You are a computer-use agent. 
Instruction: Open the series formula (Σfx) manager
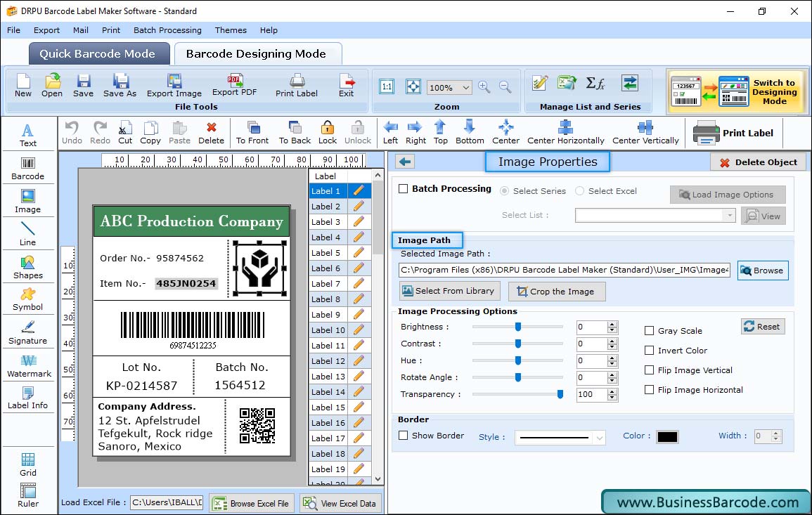tap(595, 84)
